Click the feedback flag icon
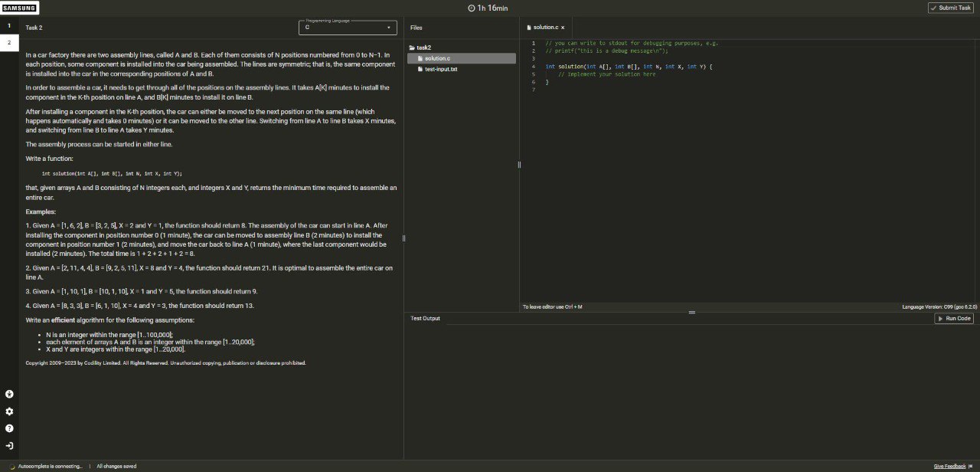This screenshot has width=980, height=472. pyautogui.click(x=970, y=466)
